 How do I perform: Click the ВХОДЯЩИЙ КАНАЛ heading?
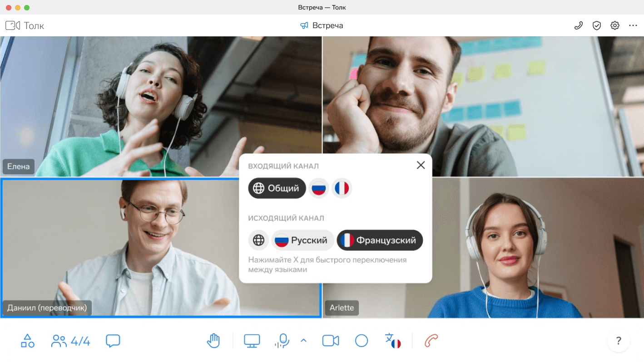coord(283,166)
